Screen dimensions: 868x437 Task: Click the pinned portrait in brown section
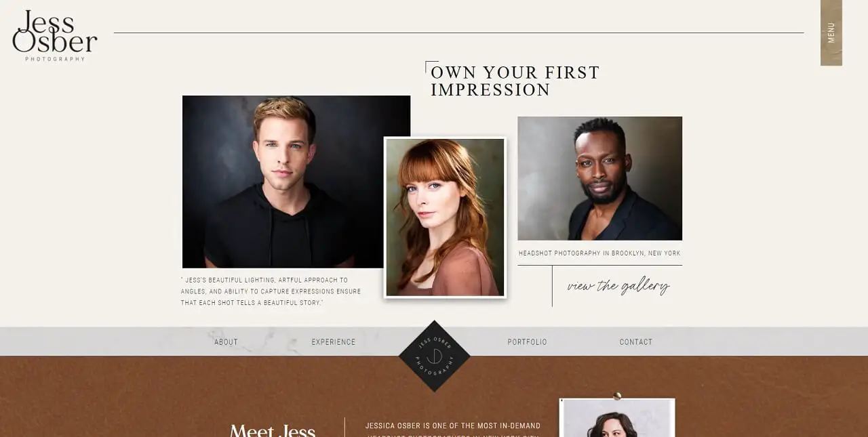[617, 418]
